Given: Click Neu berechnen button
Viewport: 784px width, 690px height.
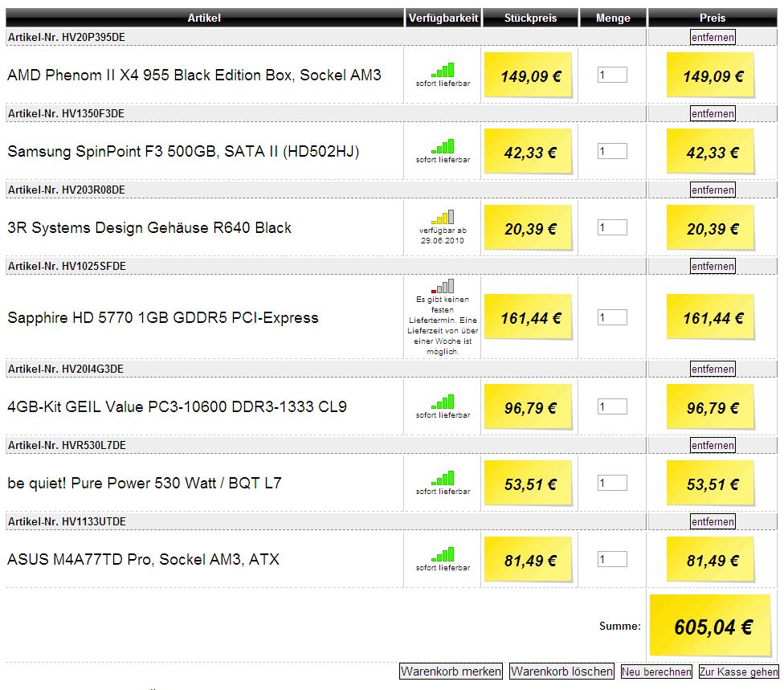Looking at the screenshot, I should [x=656, y=672].
